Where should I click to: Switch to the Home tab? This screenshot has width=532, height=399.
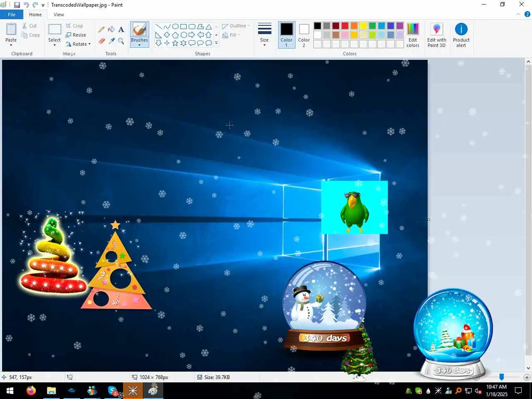point(35,15)
